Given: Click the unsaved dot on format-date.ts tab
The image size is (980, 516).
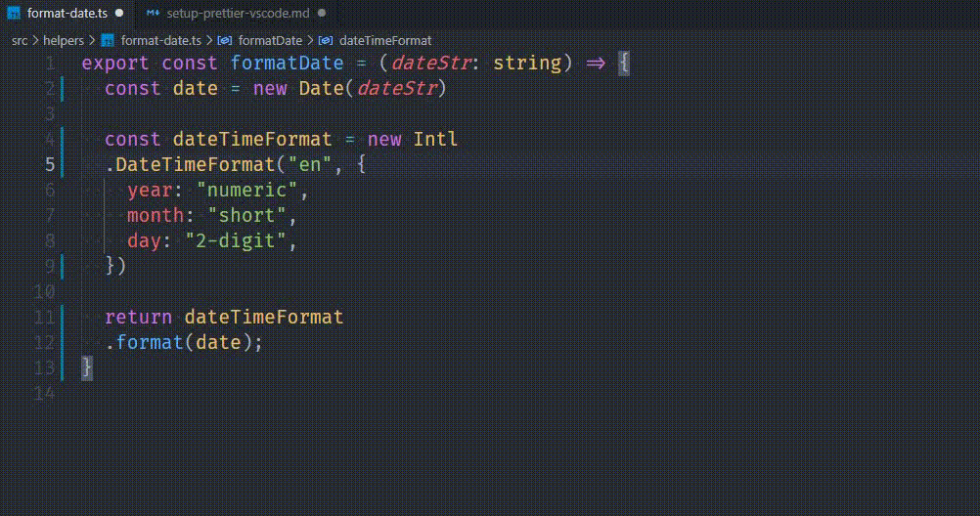Looking at the screenshot, I should 119,14.
